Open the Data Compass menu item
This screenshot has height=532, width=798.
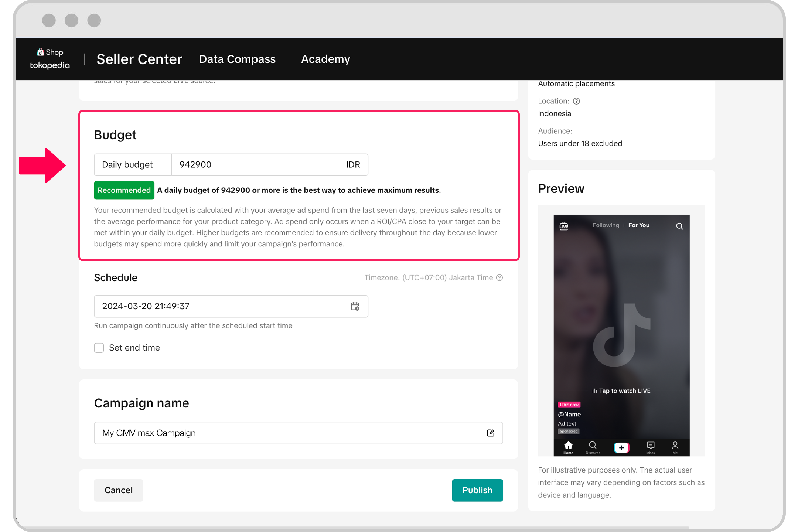237,59
